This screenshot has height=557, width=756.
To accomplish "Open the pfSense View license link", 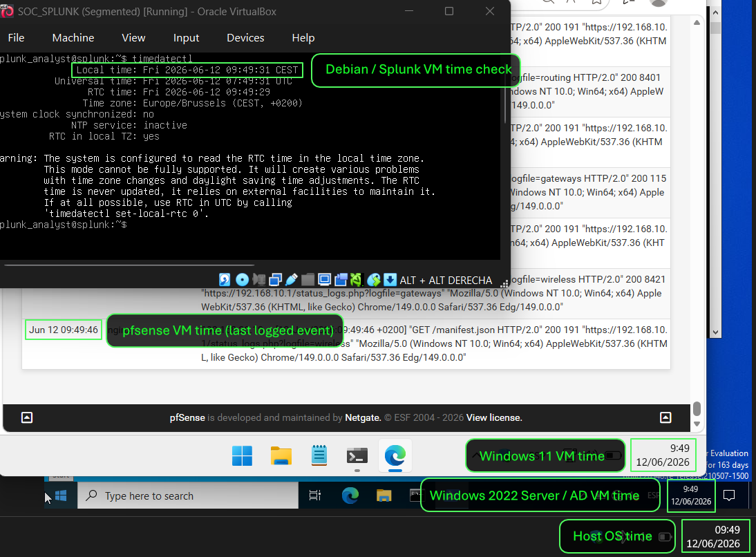I will pyautogui.click(x=494, y=417).
